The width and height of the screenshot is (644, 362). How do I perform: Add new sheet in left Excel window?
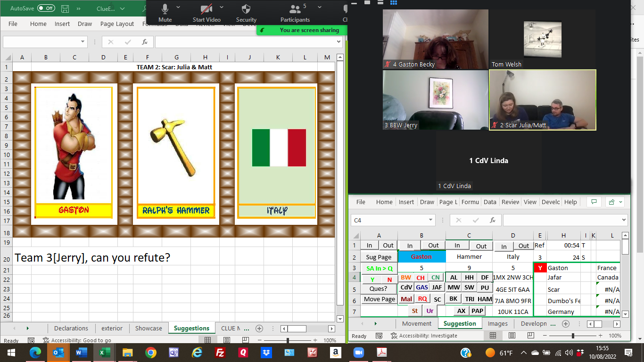[259, 329]
